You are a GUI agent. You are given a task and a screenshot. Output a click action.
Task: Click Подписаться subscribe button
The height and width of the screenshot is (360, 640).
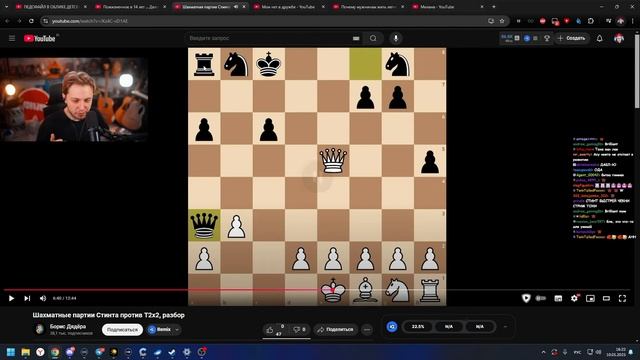(122, 329)
